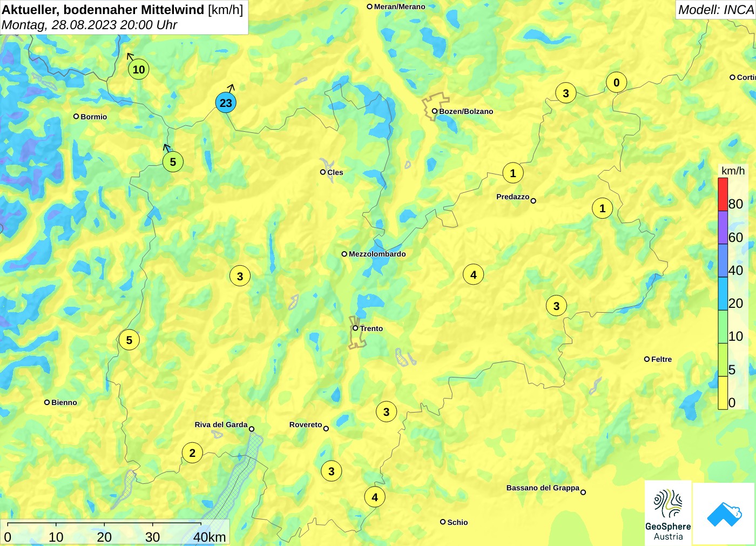Click the Bassano del Grappa label

tap(543, 488)
